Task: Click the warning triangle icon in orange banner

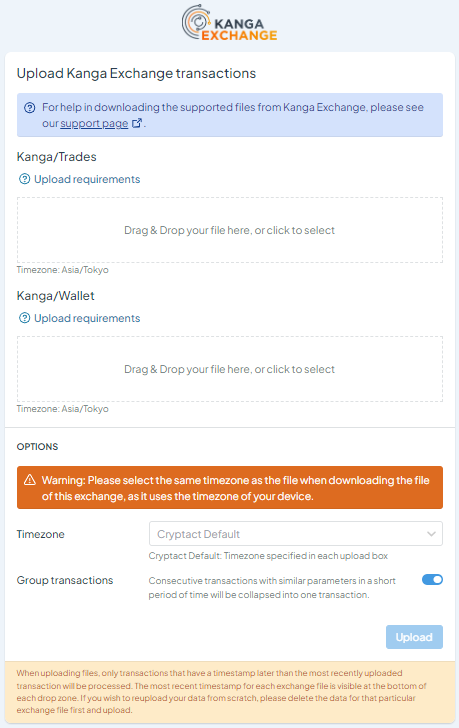Action: pos(30,480)
